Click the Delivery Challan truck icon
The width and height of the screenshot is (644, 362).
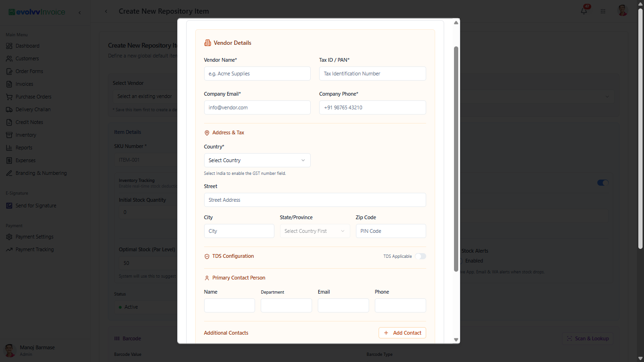(x=9, y=109)
